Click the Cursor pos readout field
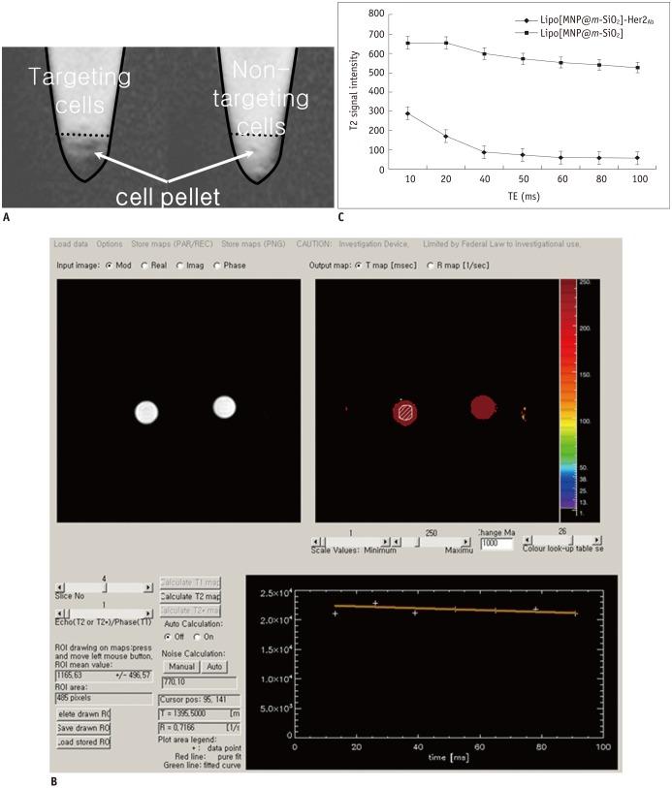The image size is (672, 788). pyautogui.click(x=199, y=700)
